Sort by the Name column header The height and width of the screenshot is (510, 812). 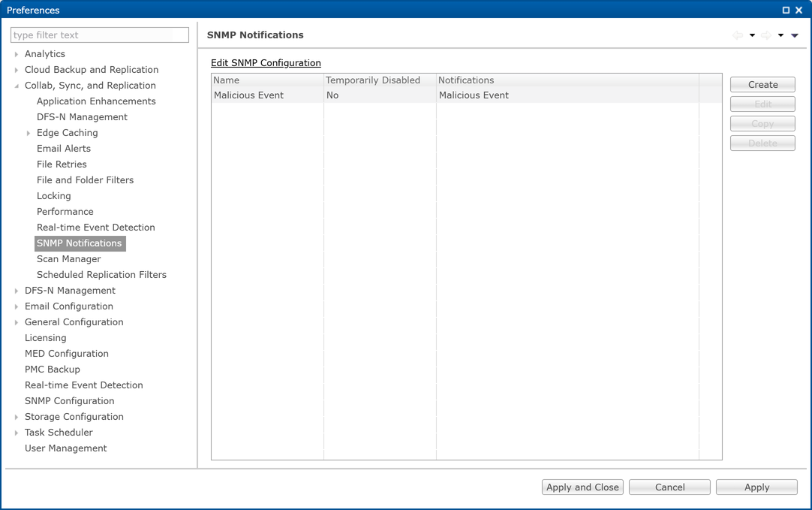point(267,80)
